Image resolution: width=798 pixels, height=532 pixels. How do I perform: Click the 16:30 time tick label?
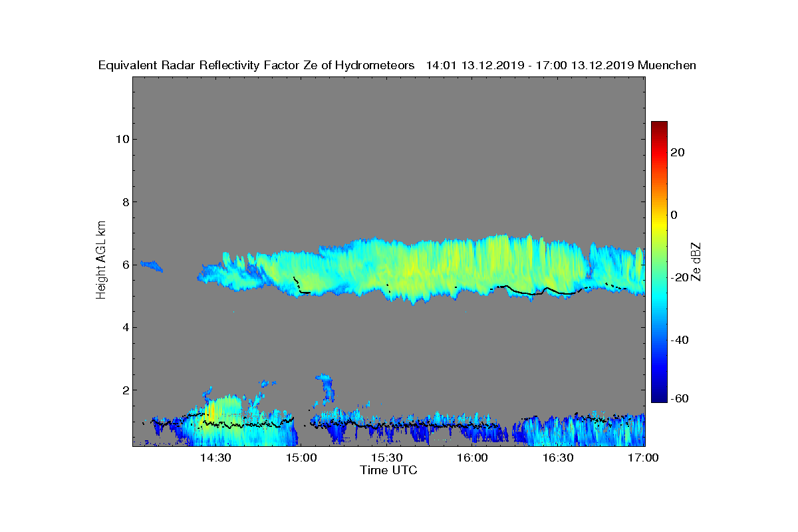(x=559, y=458)
